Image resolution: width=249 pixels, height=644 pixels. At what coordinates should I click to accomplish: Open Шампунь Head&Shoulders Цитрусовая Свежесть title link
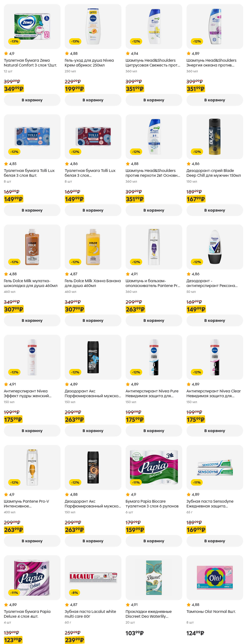tap(153, 63)
